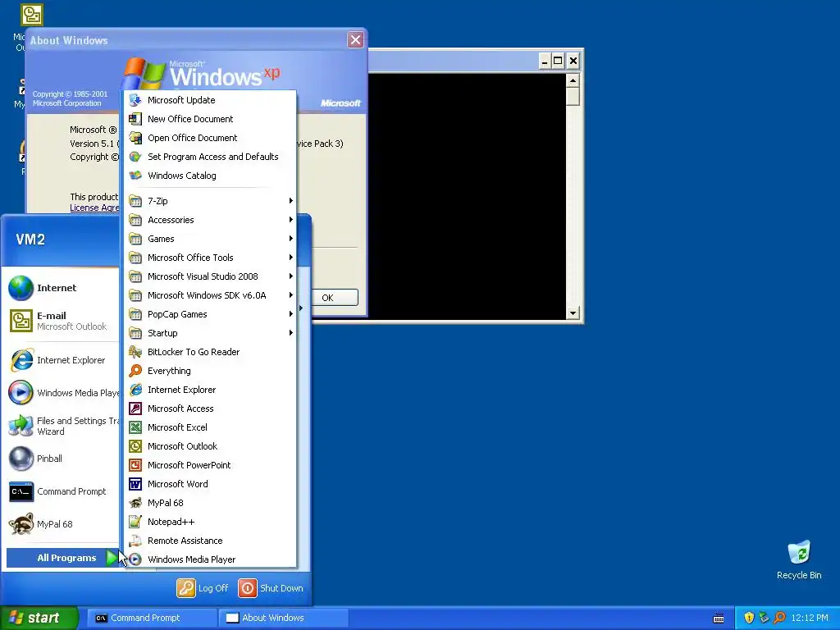
Task: Click the security shield tray icon
Action: [x=749, y=618]
